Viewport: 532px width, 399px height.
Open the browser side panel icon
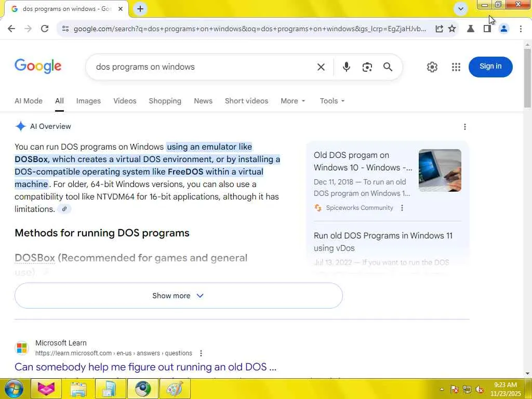click(x=487, y=29)
